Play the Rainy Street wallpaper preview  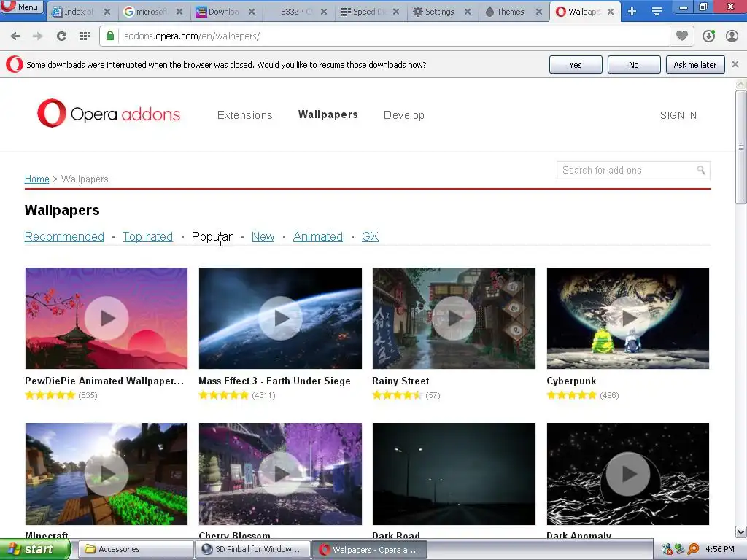click(454, 318)
